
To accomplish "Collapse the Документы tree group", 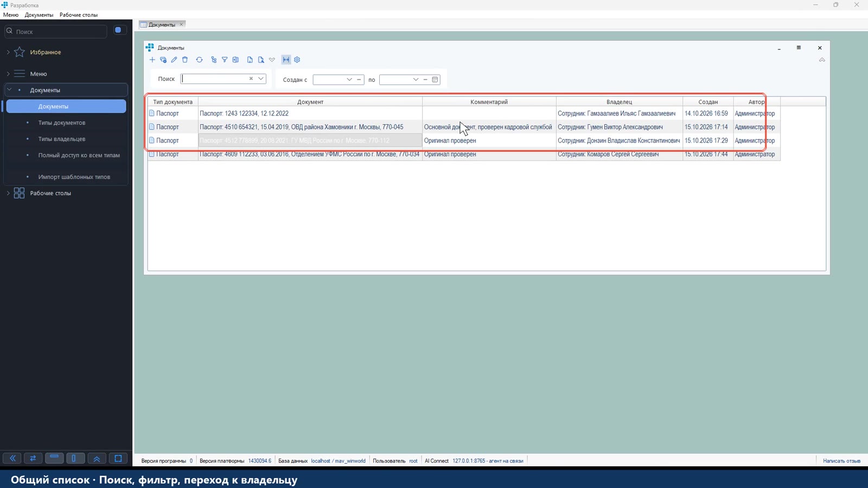I will click(x=9, y=90).
